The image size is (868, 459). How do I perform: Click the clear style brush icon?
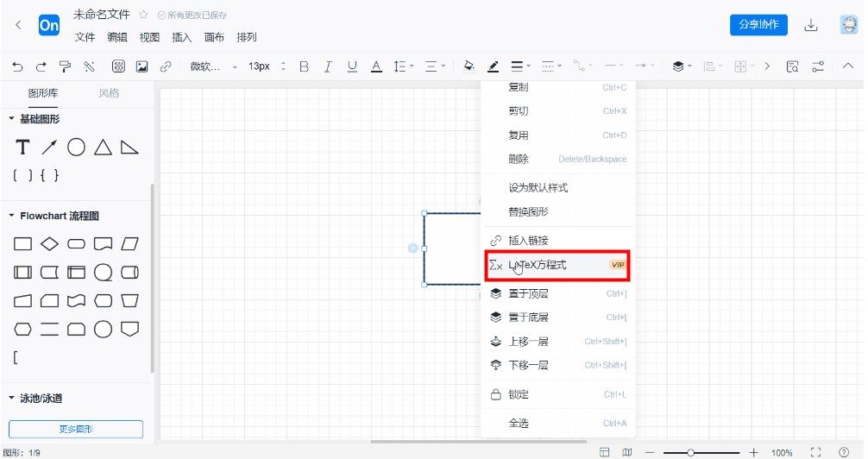89,67
